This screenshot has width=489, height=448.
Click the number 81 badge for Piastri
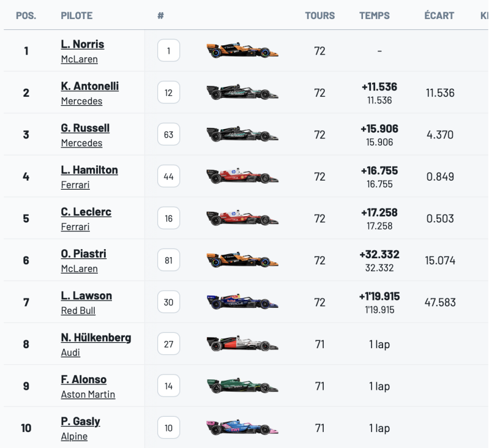(x=169, y=260)
